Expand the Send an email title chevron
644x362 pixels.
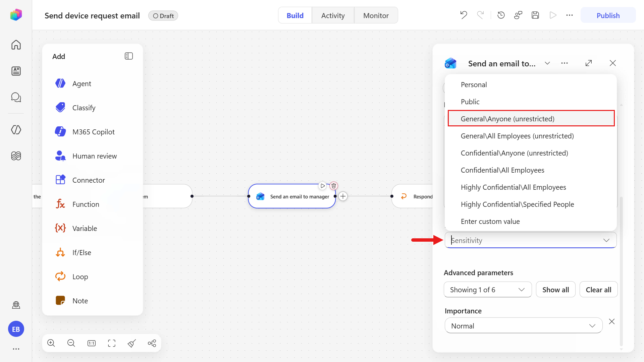click(547, 63)
